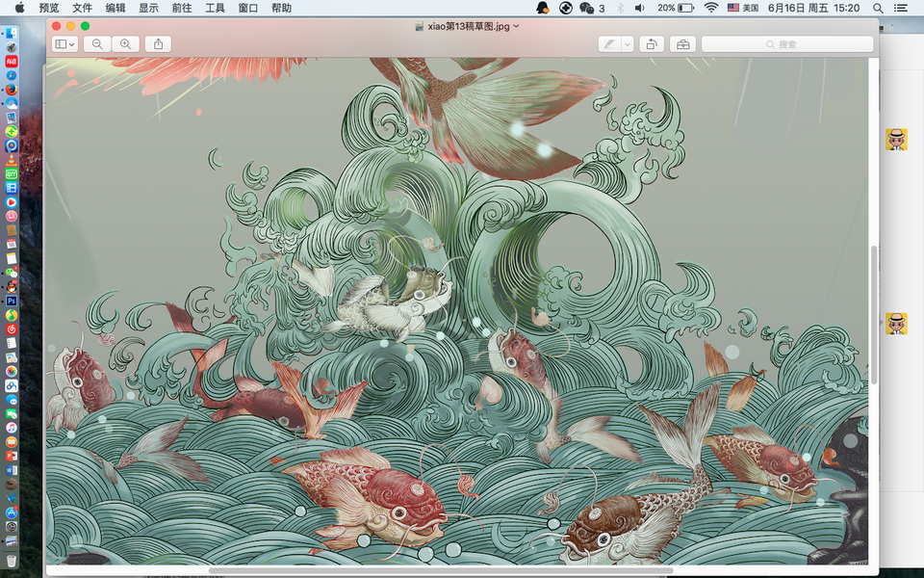Open the volume control in menu bar
The width and height of the screenshot is (924, 578).
639,8
